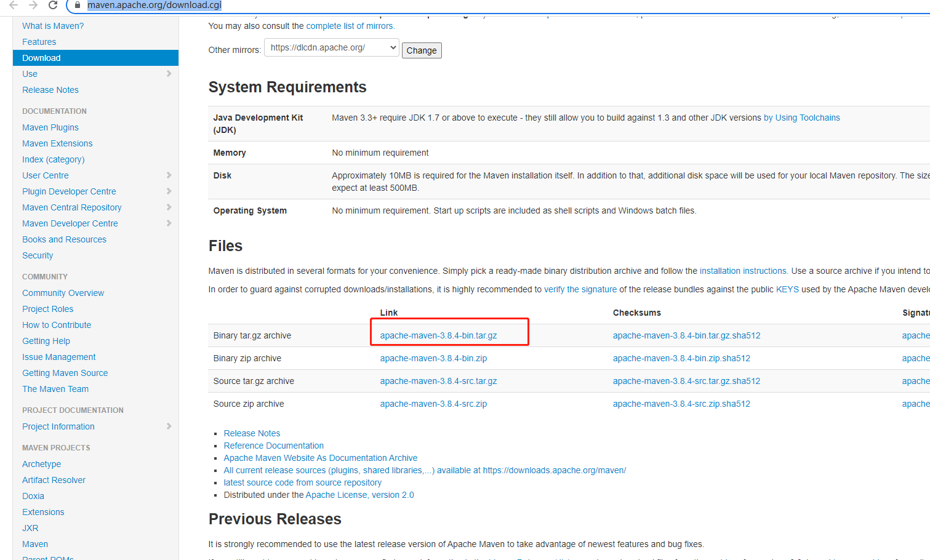Screen dimensions: 930x560
Task: Open latest source code from repository link
Action: point(303,482)
